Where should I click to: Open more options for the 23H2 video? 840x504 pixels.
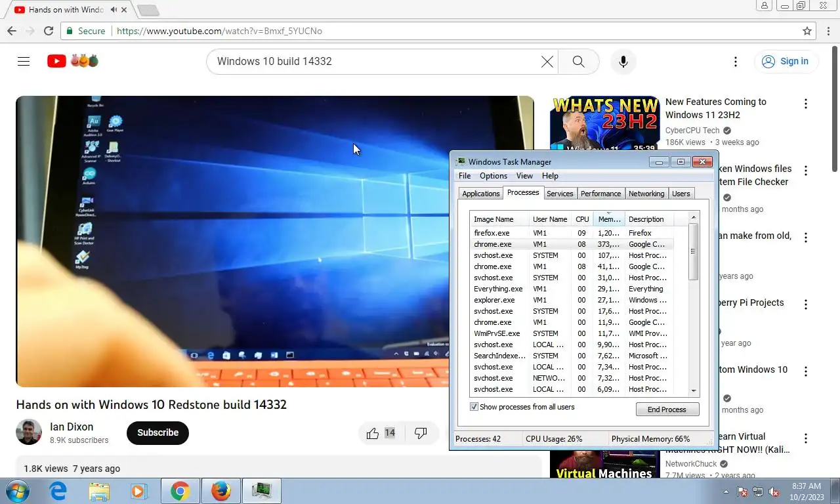click(806, 104)
